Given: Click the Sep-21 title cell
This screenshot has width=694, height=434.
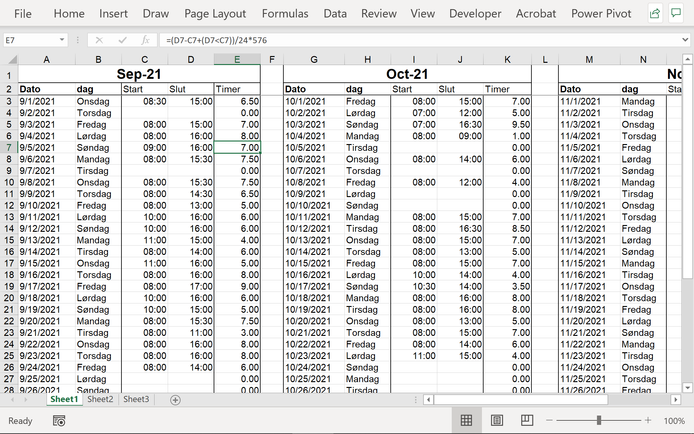Looking at the screenshot, I should [x=139, y=74].
